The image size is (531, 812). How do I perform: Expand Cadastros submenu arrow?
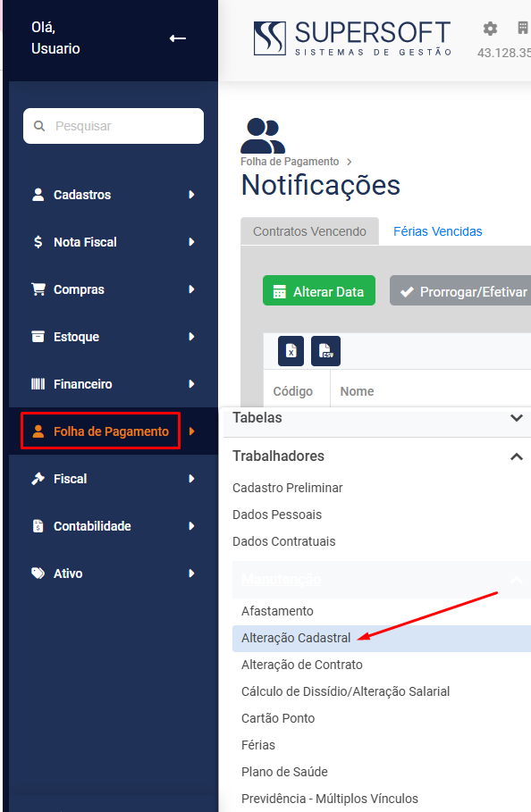click(x=191, y=195)
